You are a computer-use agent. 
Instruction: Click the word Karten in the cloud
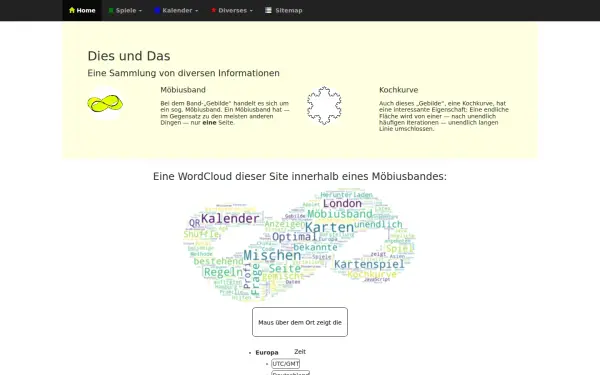point(329,227)
